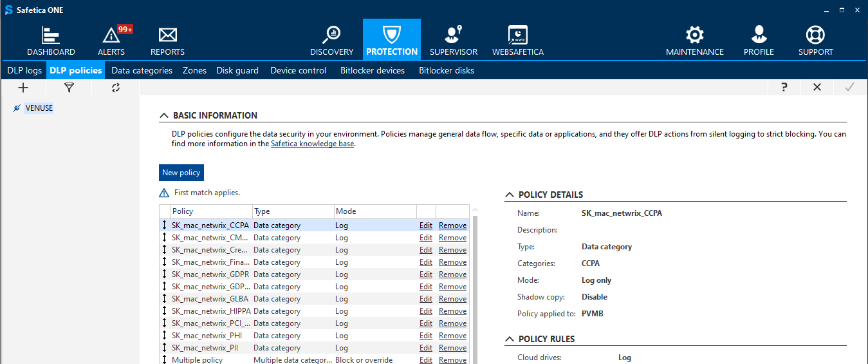The width and height of the screenshot is (868, 364).
Task: Edit the SK_mac_netwrix_CCPA policy
Action: [426, 225]
